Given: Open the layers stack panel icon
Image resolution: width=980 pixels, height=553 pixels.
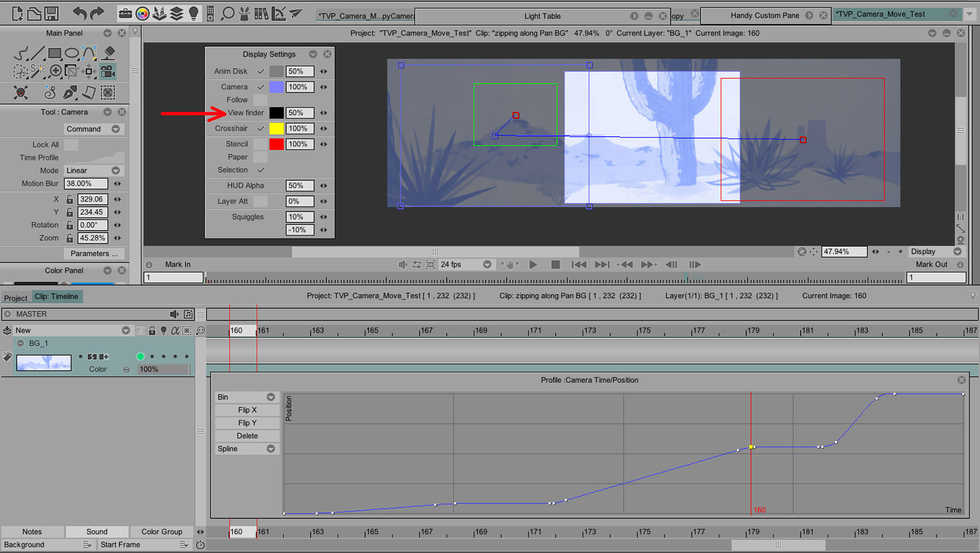Looking at the screenshot, I should click(176, 14).
